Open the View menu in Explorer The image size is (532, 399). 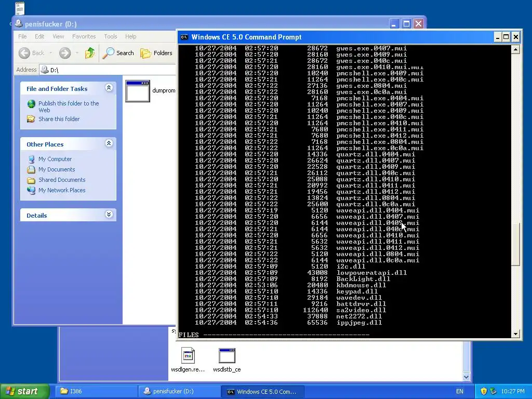pos(58,36)
